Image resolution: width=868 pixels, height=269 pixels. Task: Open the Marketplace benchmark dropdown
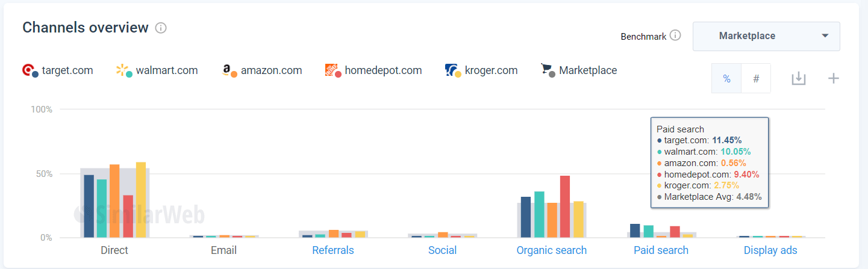(x=766, y=36)
